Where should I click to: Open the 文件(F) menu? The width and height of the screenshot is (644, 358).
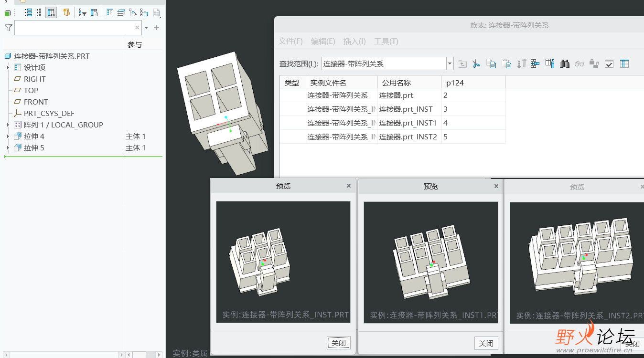[x=290, y=41]
